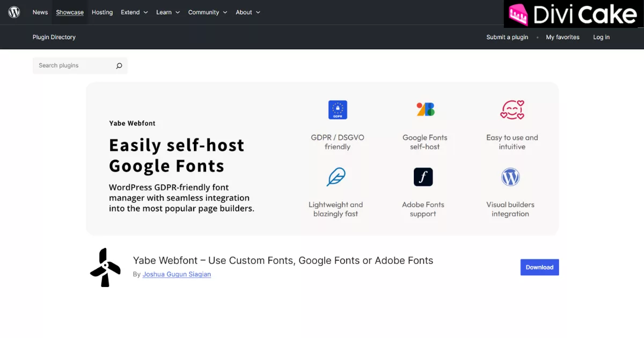The width and height of the screenshot is (644, 338).
Task: Click the Yabe Webfont promotional banner
Action: click(322, 158)
